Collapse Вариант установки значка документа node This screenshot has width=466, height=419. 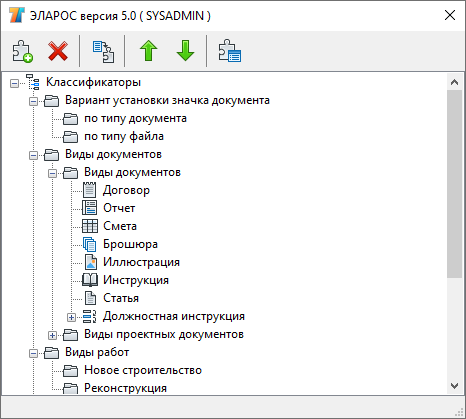(33, 101)
